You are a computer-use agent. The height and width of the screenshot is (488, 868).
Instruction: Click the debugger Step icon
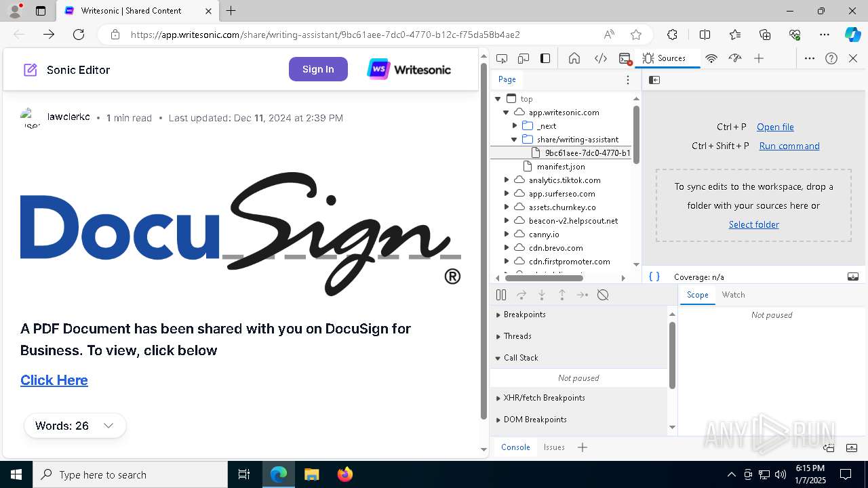(583, 295)
